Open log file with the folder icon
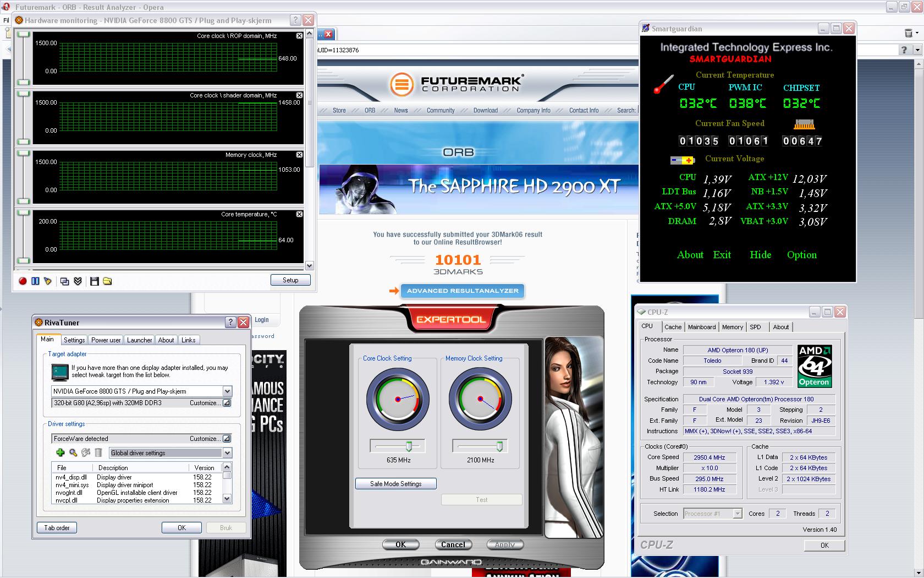This screenshot has height=578, width=924. tap(107, 281)
